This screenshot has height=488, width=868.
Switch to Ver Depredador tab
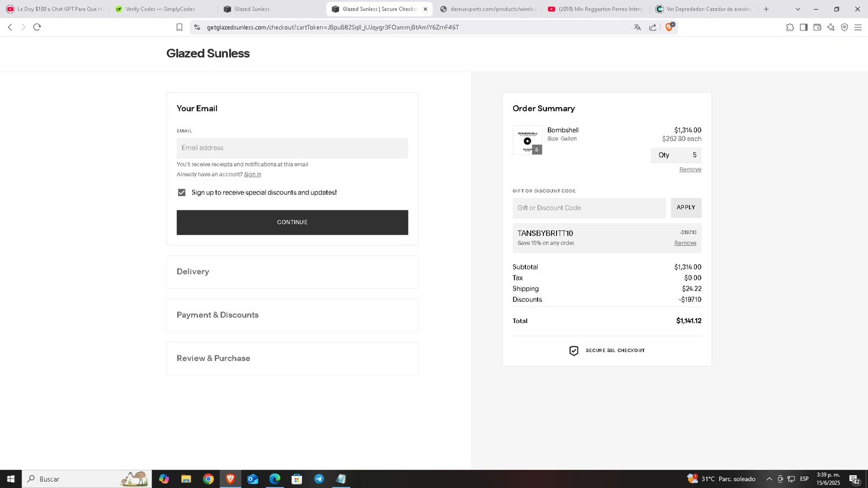tap(704, 9)
